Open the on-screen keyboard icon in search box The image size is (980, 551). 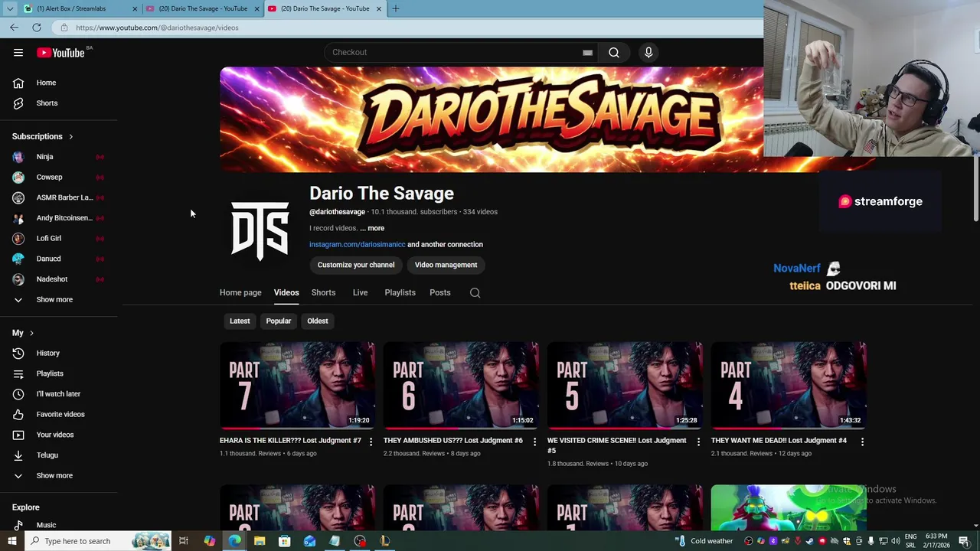tap(587, 52)
